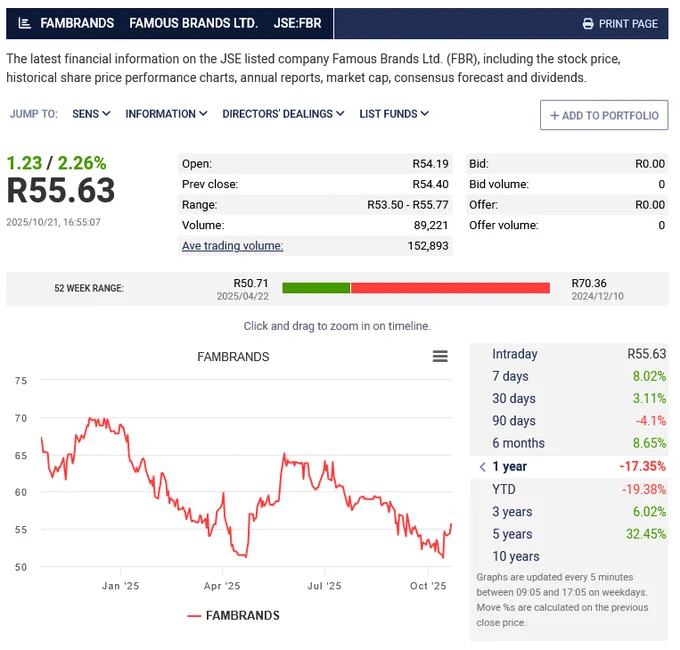Screen dimensions: 680x650
Task: Click the Volume value 89,221
Action: [x=431, y=225]
